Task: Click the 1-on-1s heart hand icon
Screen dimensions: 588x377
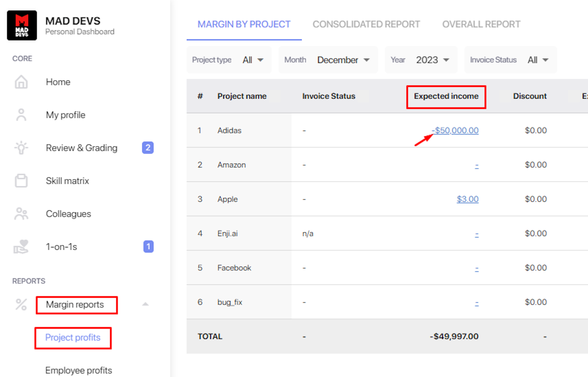Action: coord(21,247)
